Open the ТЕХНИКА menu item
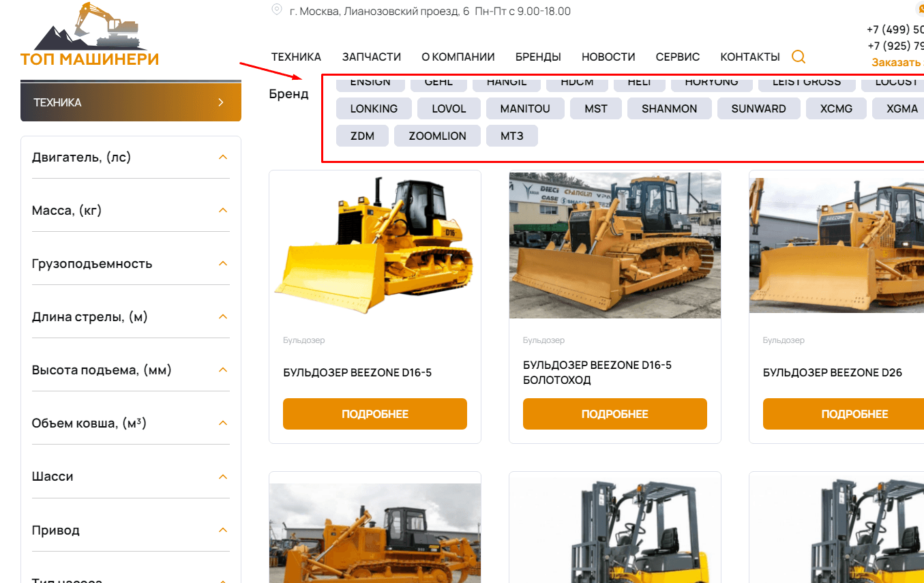Screen dimensions: 924x583 pyautogui.click(x=296, y=57)
